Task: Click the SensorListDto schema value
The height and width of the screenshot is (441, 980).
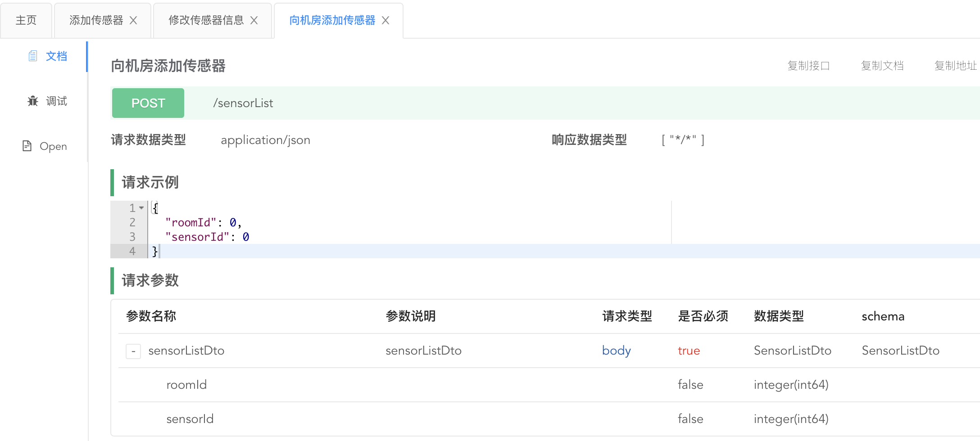Action: [x=900, y=351]
